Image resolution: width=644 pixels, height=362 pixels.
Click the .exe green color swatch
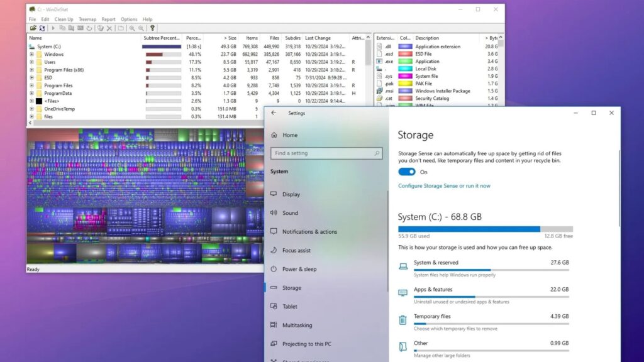pyautogui.click(x=405, y=62)
